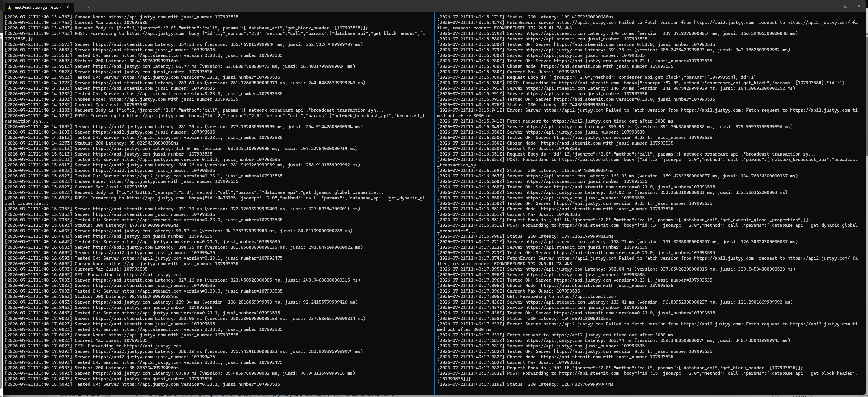This screenshot has width=868, height=397.
Task: Click the Linux penguin icon on the tab
Action: point(10,7)
